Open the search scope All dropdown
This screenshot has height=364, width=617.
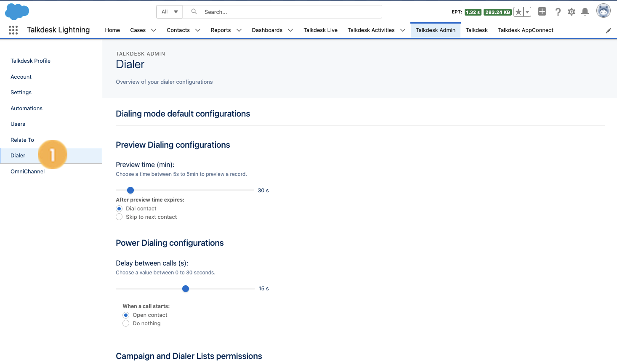tap(170, 12)
